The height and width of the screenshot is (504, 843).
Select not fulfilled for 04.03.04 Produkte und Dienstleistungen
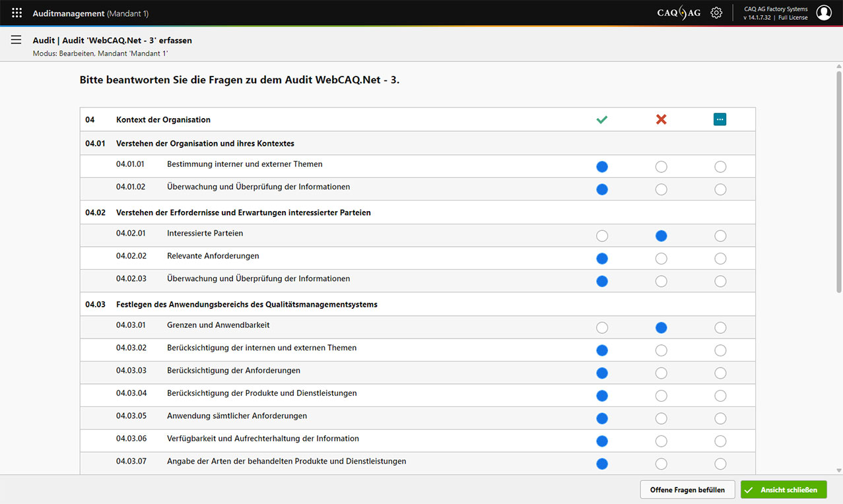[x=661, y=396]
